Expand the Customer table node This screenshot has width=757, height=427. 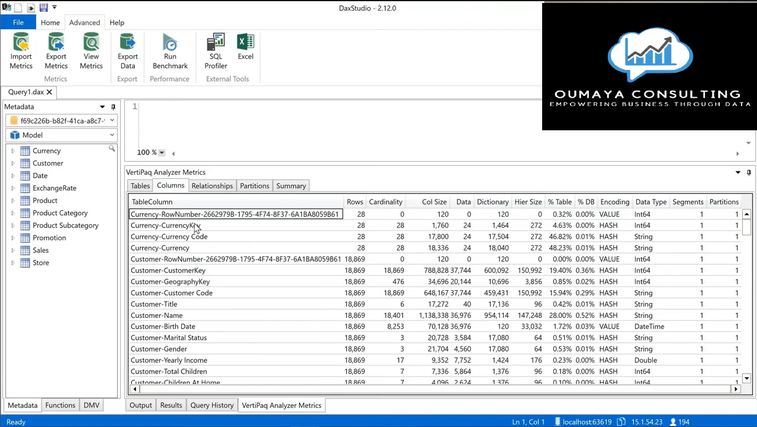coord(13,163)
